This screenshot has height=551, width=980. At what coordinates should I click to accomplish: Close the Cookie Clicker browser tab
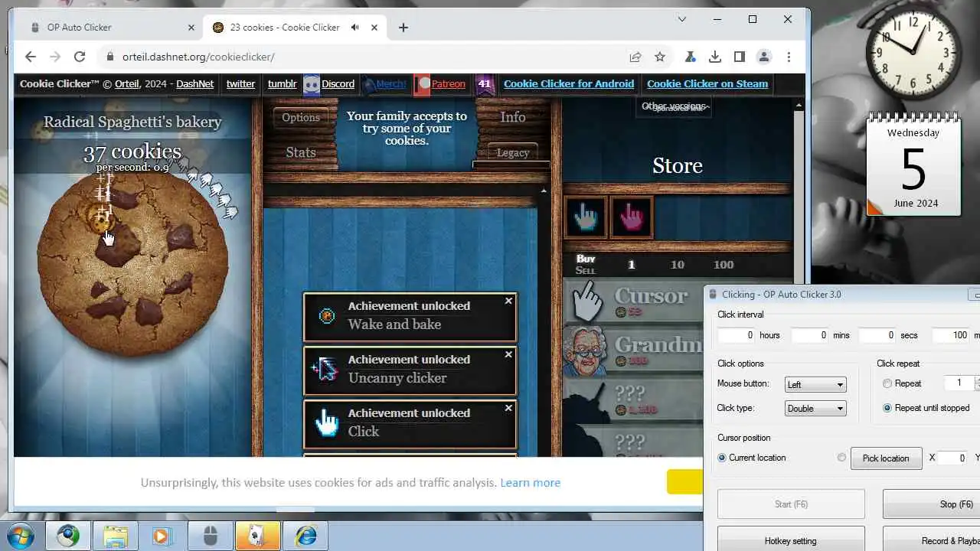(374, 28)
